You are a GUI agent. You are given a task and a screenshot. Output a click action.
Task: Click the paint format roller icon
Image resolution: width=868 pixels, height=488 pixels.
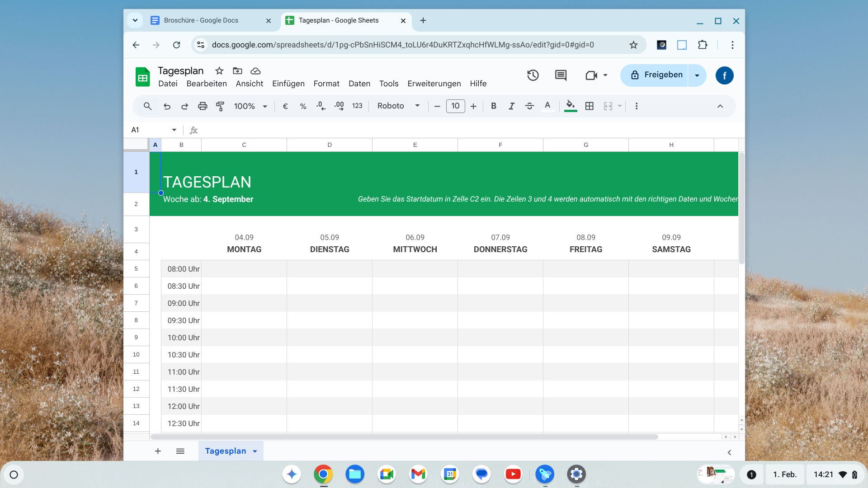[220, 106]
